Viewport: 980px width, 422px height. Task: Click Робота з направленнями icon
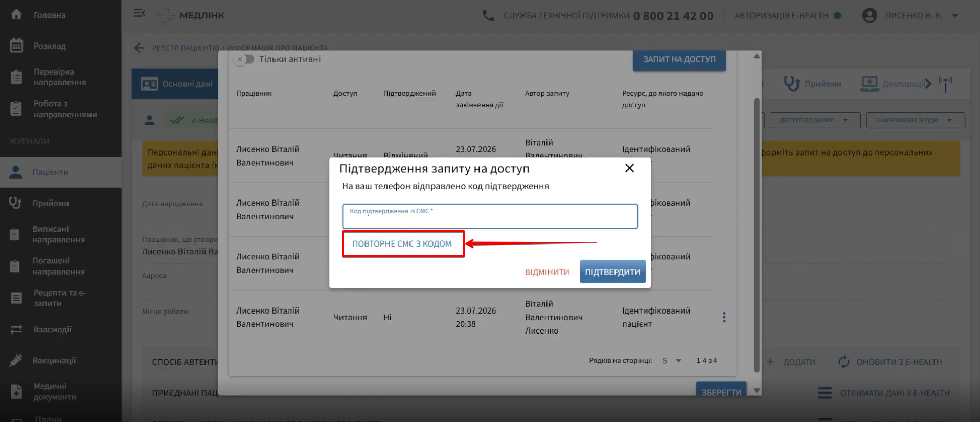[16, 108]
